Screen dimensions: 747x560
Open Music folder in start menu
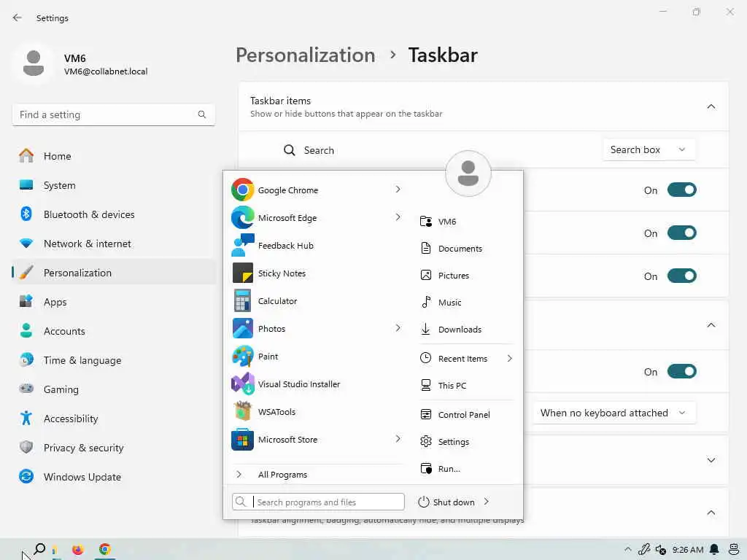tap(466, 303)
